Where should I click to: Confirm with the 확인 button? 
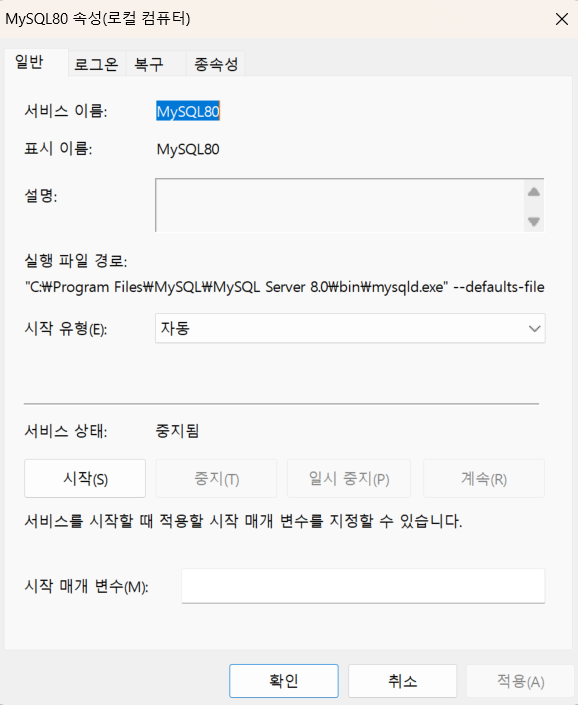tap(284, 681)
